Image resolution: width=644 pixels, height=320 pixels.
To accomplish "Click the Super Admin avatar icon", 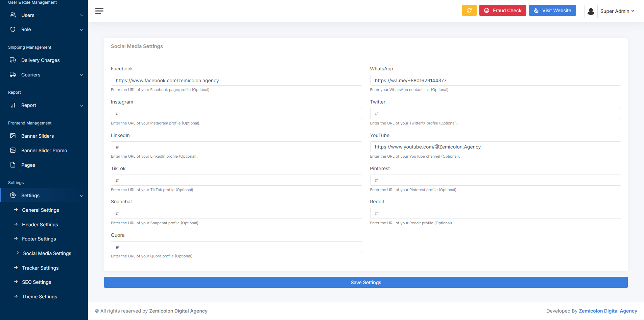I will coord(591,11).
